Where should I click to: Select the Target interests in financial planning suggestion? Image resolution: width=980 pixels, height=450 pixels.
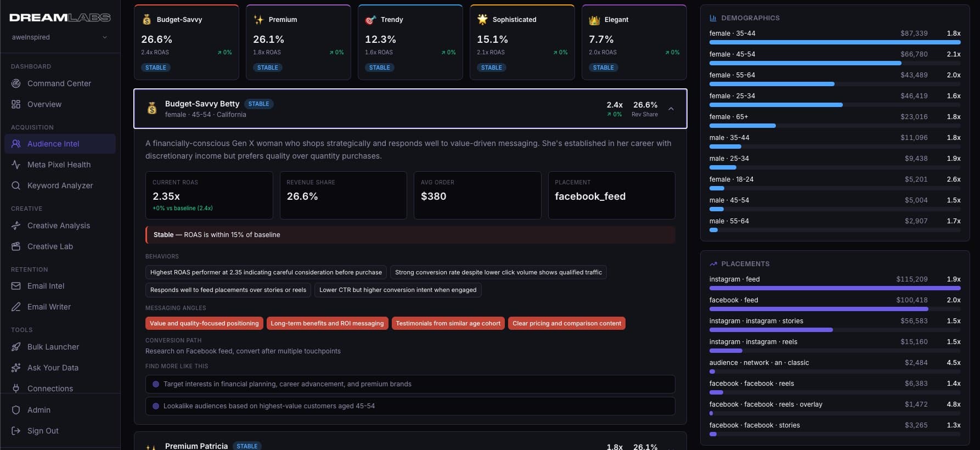point(410,384)
